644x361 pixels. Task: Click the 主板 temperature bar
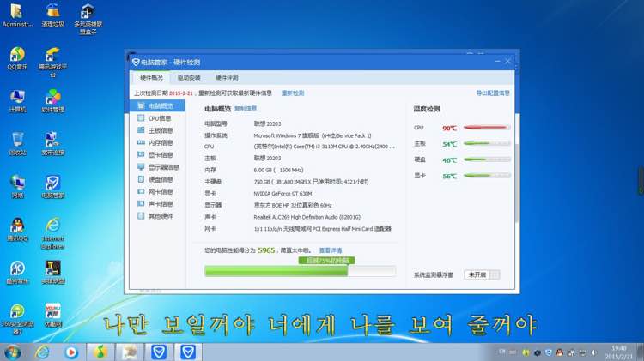[x=487, y=143]
